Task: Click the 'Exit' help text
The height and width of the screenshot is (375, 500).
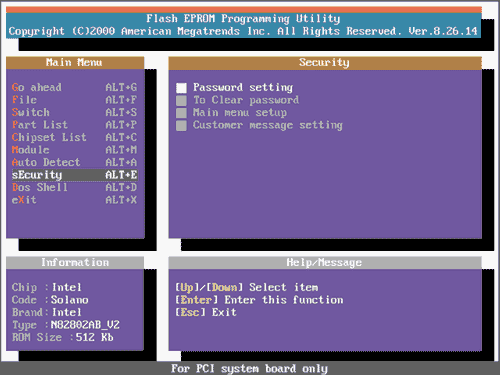Action: tap(224, 312)
